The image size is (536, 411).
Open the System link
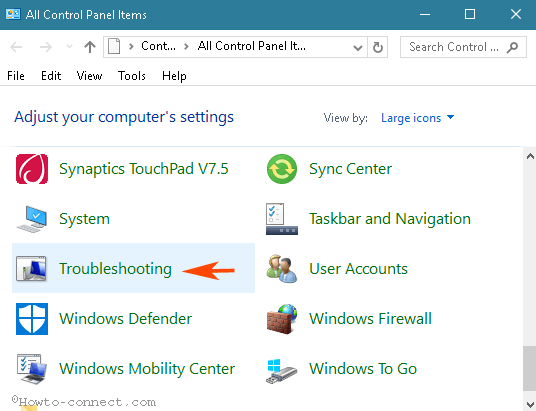84,219
